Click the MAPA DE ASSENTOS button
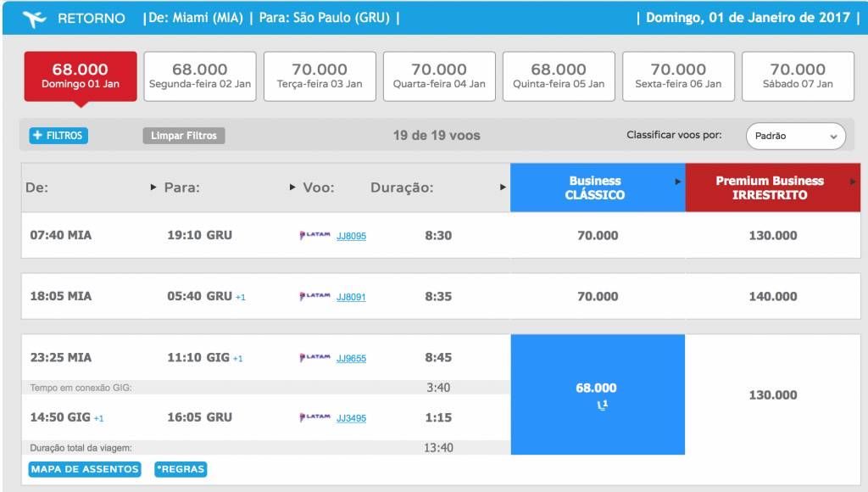868x492 pixels. [85, 469]
